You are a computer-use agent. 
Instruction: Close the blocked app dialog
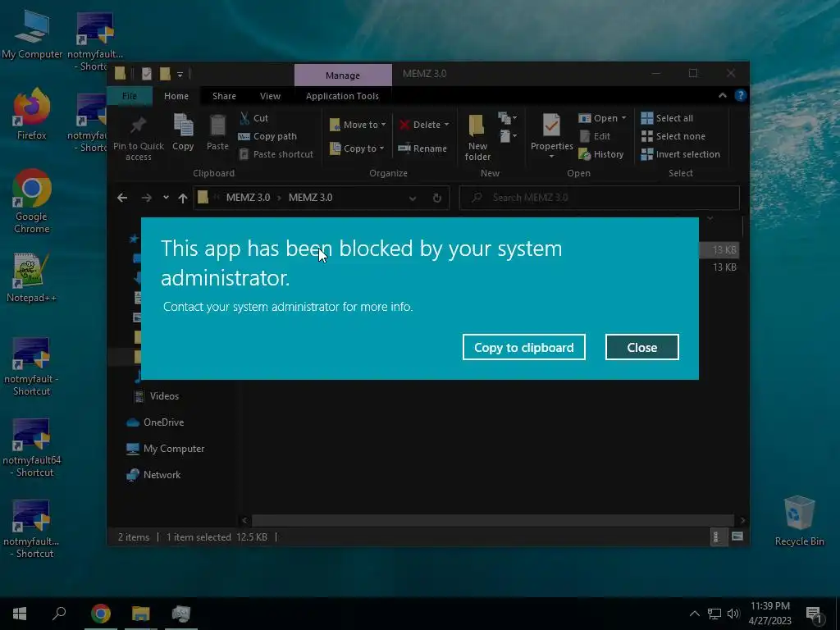pos(641,347)
